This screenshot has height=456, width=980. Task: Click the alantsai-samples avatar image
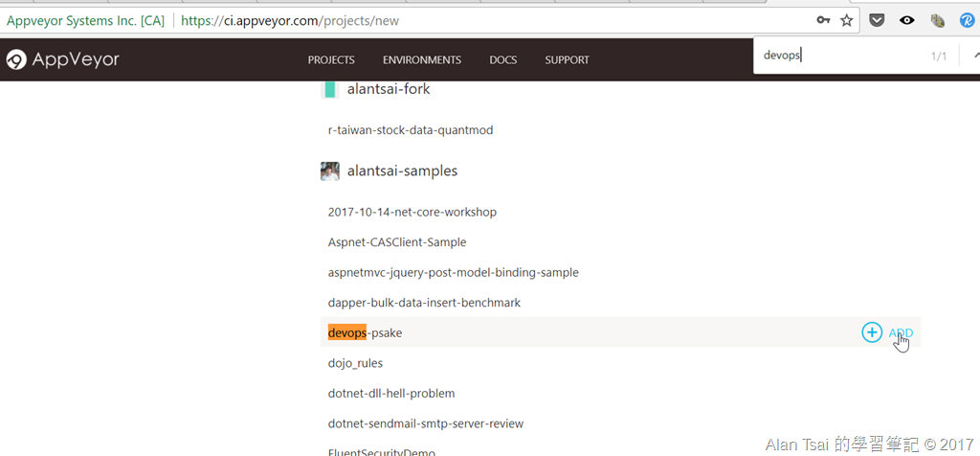click(330, 171)
